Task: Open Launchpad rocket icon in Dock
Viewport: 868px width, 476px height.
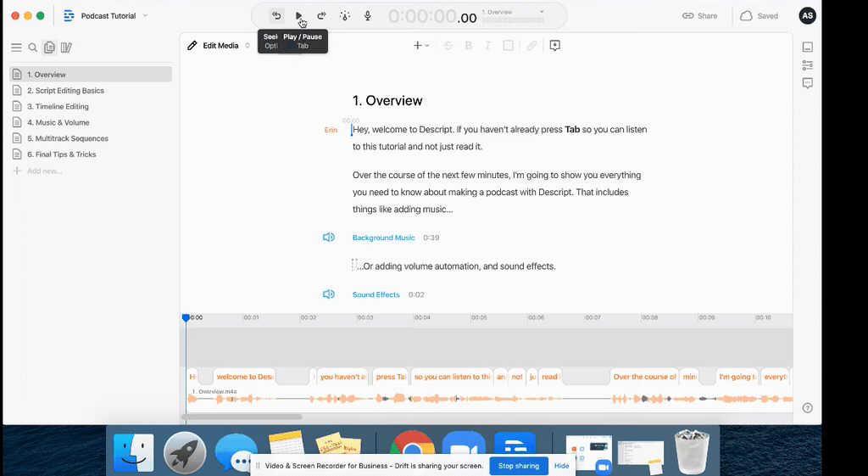Action: (x=185, y=452)
